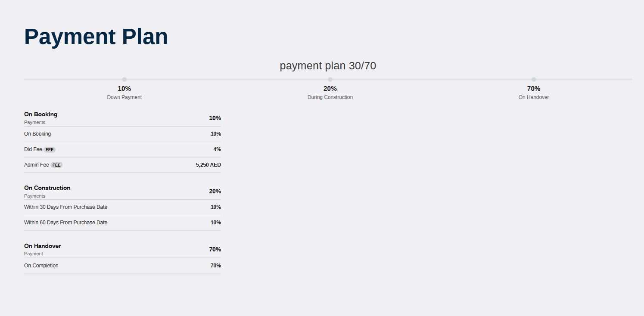Click the payment plan 30/70 title

(328, 66)
